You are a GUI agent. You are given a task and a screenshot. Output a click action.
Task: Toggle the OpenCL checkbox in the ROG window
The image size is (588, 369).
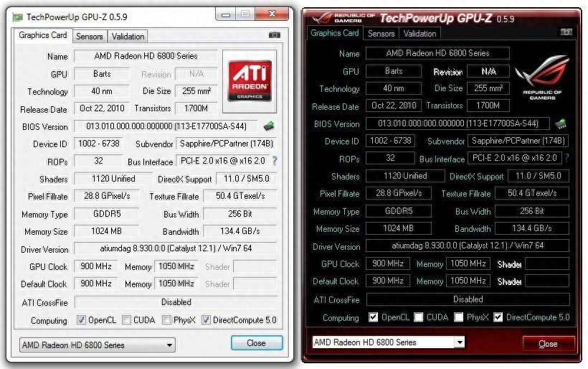tap(373, 317)
